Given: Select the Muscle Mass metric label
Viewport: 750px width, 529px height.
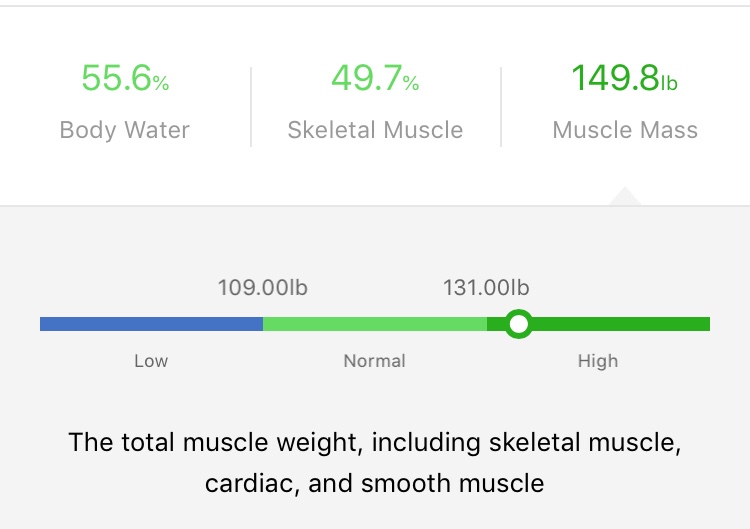Looking at the screenshot, I should [625, 130].
